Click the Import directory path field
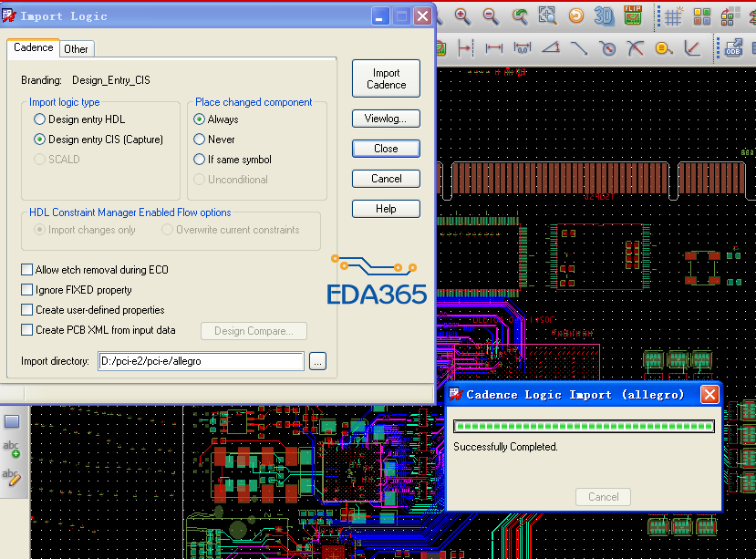756x559 pixels. click(x=201, y=361)
